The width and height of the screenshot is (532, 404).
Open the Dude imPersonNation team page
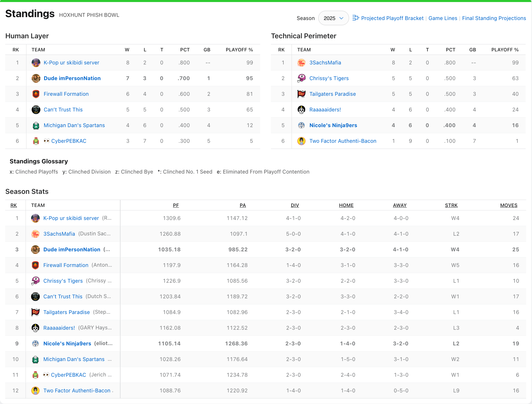click(x=72, y=78)
